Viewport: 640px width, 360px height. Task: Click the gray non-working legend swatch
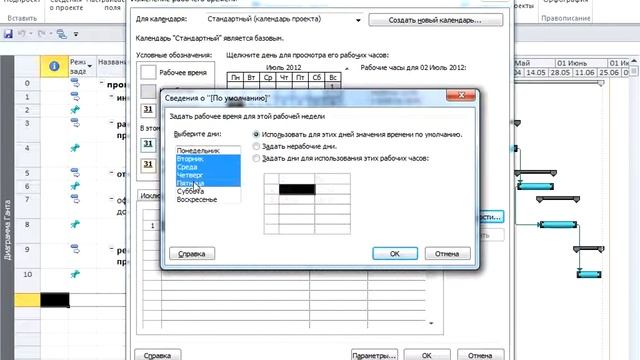coord(148,91)
